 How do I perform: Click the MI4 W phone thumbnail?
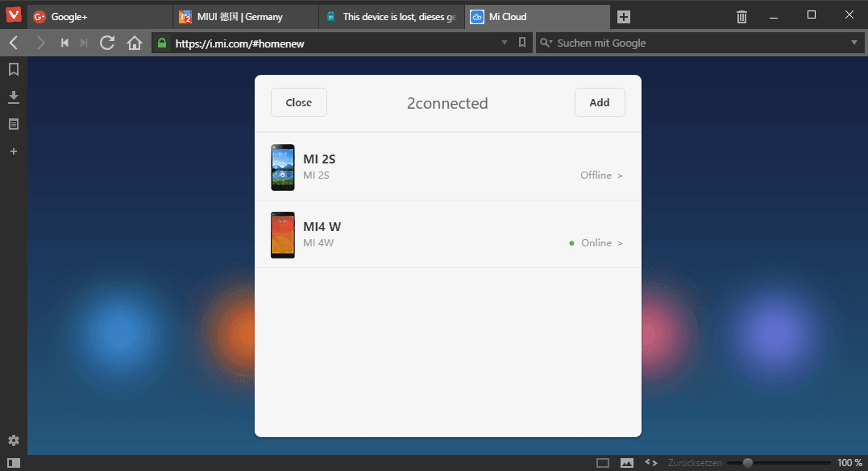(282, 235)
